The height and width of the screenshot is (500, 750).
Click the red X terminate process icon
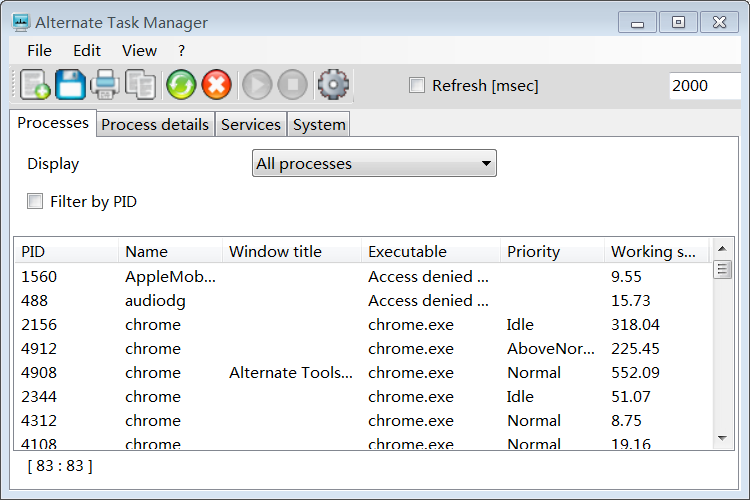tap(216, 86)
